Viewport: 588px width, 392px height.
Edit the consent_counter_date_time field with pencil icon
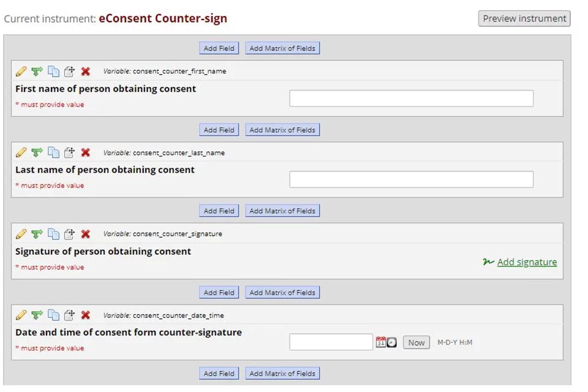coord(21,315)
